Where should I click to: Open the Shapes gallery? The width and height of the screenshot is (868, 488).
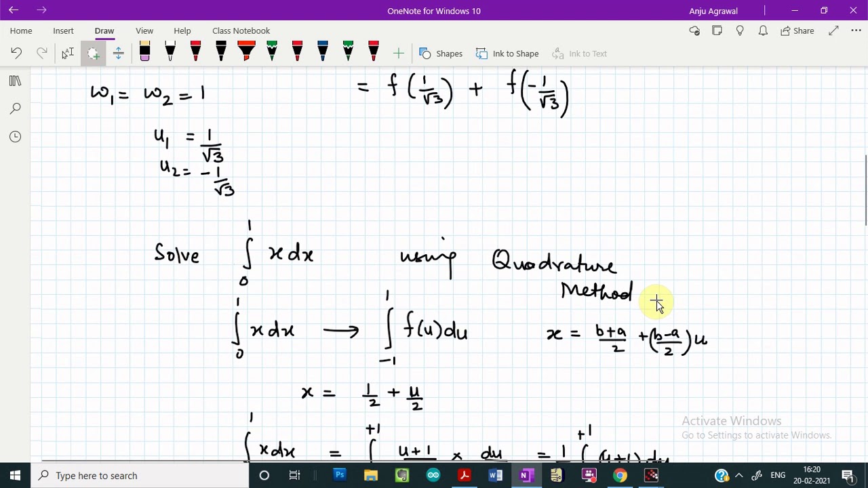tap(441, 54)
